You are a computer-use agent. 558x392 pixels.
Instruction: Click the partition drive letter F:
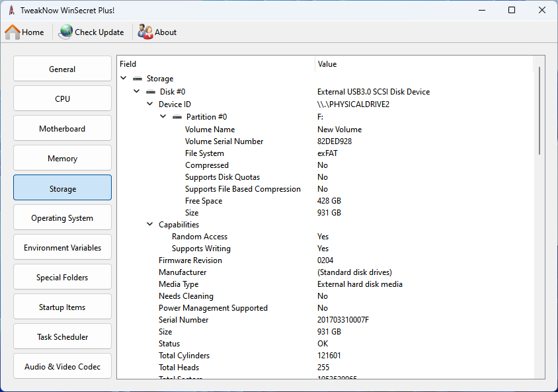coord(320,117)
